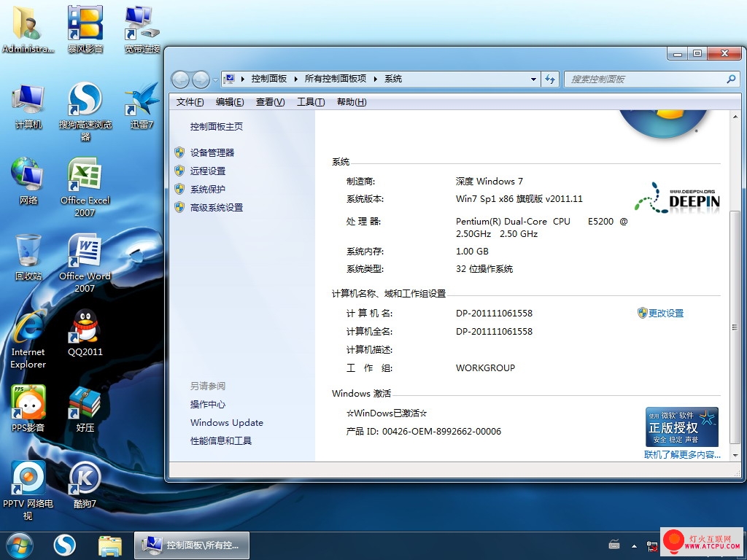
Task: Click the DEEPIN logo image
Action: pos(676,197)
